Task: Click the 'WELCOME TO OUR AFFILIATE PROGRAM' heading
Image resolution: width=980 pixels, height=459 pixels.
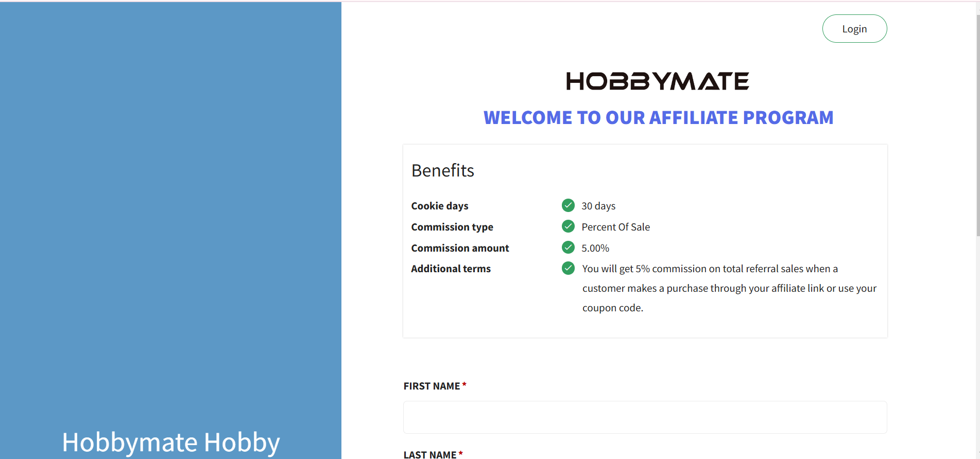Action: pyautogui.click(x=658, y=118)
